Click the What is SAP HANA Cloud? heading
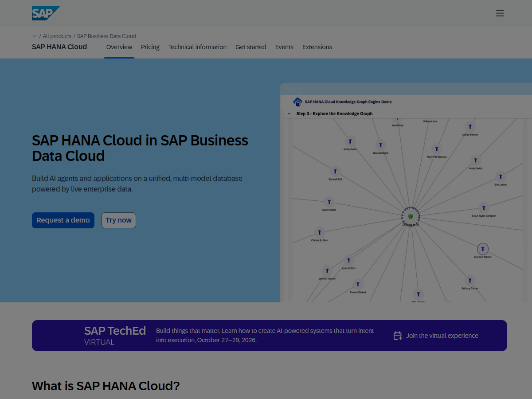Image resolution: width=532 pixels, height=399 pixels. coord(106,386)
